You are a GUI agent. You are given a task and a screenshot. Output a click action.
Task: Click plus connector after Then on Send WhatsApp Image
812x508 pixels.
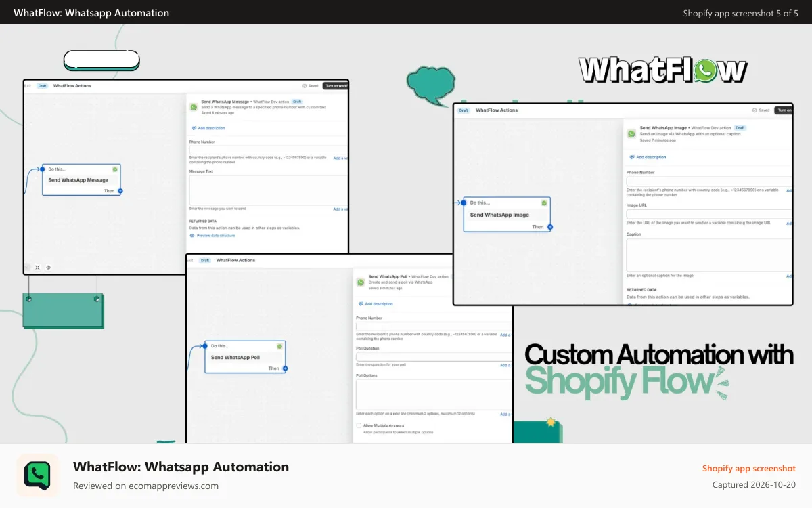(x=550, y=227)
